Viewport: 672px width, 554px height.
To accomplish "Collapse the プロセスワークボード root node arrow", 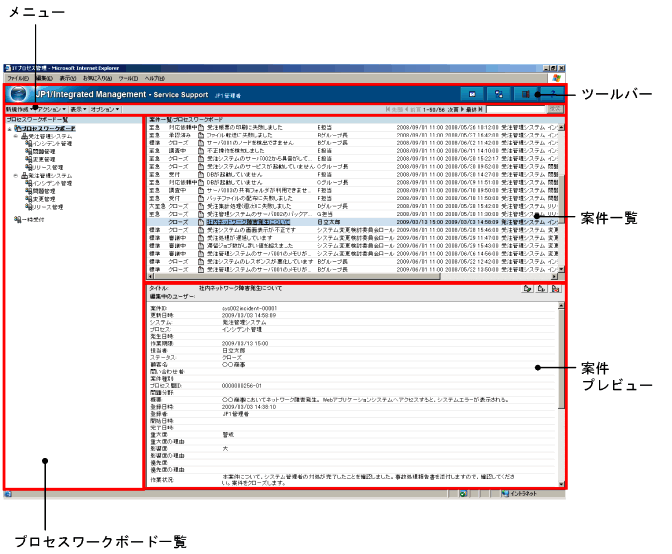I will click(x=9, y=129).
